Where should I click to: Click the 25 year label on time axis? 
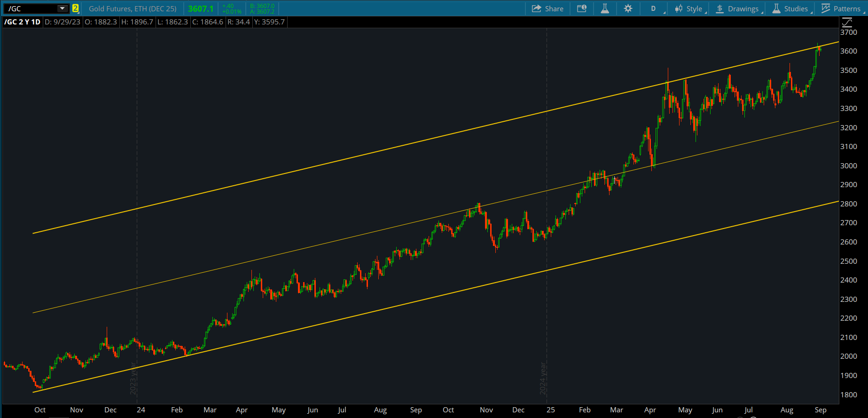click(x=551, y=410)
